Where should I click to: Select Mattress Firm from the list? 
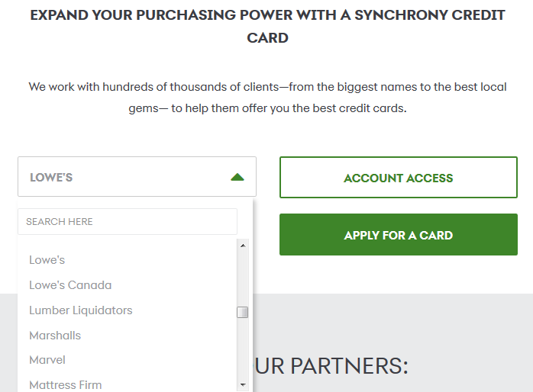pyautogui.click(x=65, y=385)
